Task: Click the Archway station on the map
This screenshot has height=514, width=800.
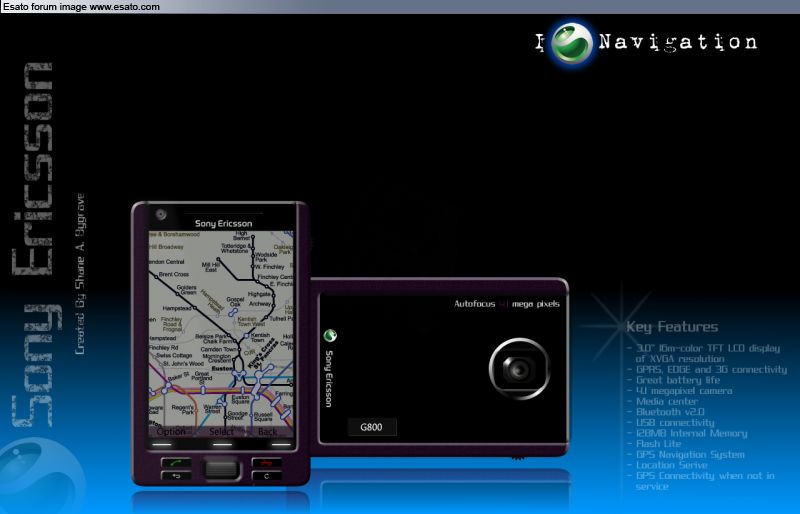Action: 260,304
